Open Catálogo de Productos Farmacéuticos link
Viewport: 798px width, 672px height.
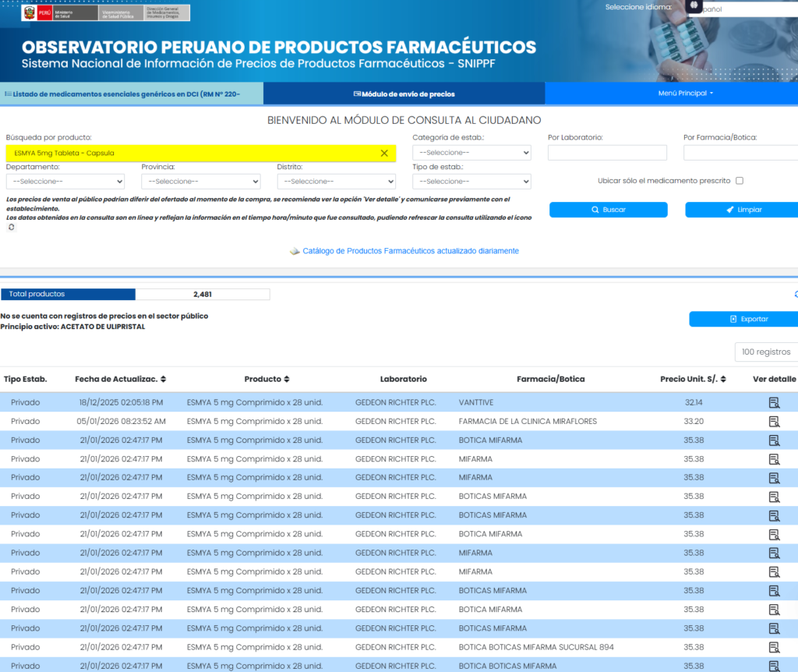coord(410,251)
